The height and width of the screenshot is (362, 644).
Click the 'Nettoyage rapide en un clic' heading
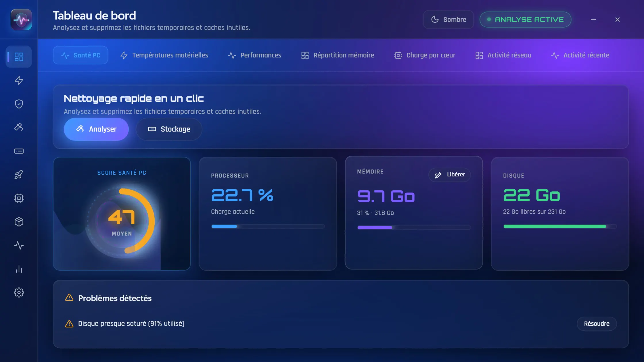[134, 98]
